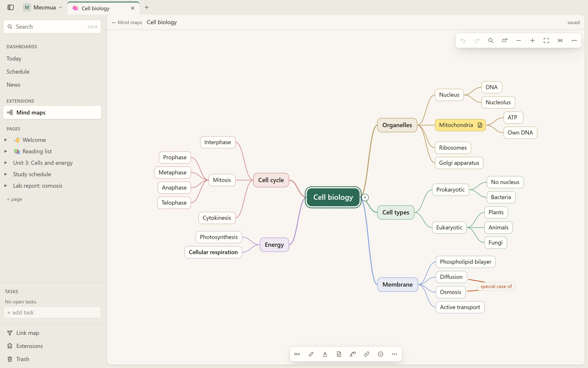Click the add task field
Viewport: 588px width, 368px height.
[52, 313]
